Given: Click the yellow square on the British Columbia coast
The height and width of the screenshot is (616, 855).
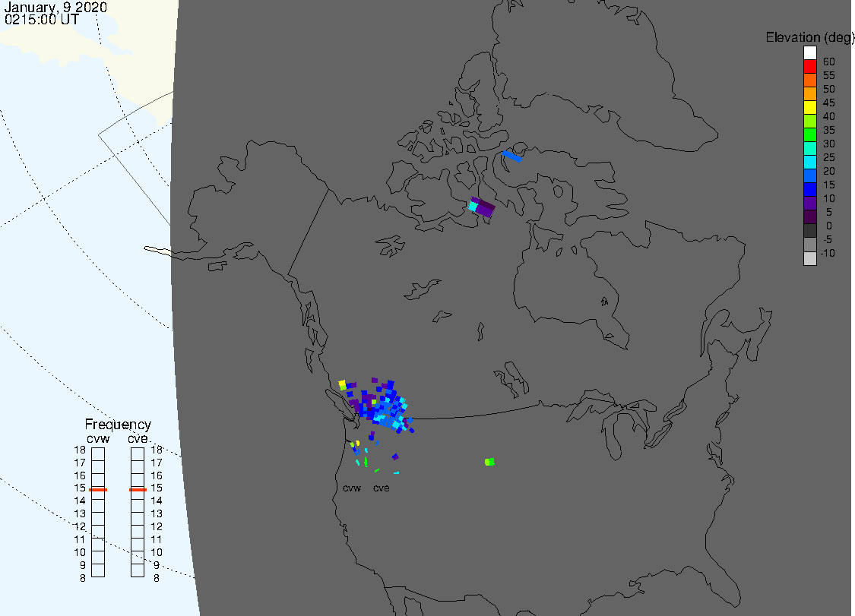Looking at the screenshot, I should tap(343, 384).
